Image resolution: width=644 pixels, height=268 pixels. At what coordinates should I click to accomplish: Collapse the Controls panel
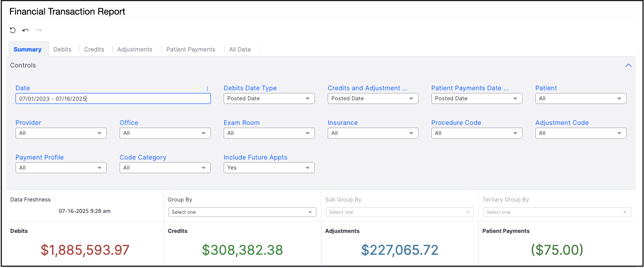(x=628, y=66)
